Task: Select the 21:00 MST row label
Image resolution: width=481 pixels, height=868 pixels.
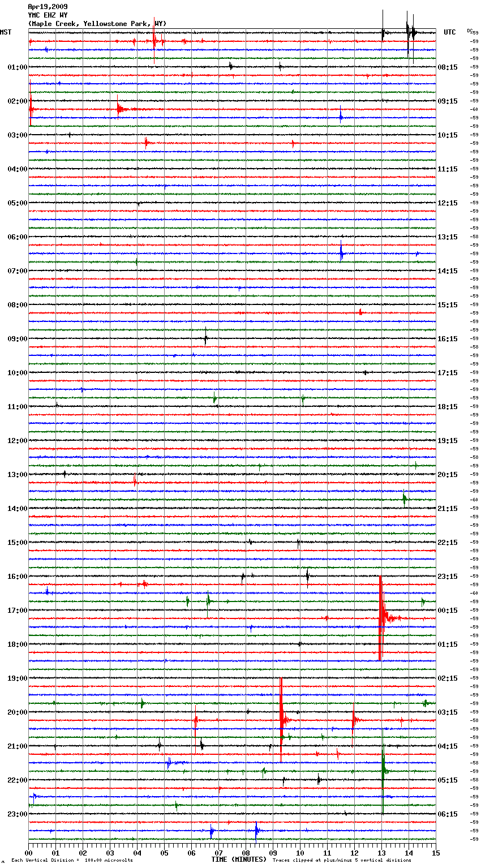Action: (18, 746)
